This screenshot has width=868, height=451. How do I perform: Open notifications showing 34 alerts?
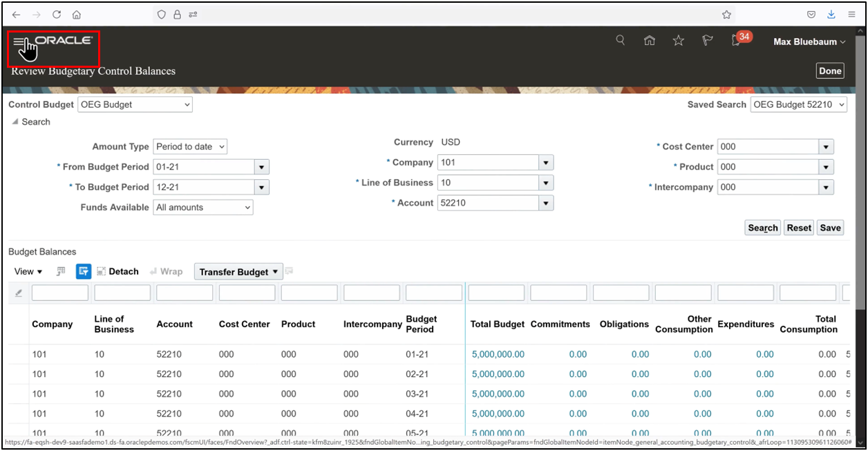[735, 40]
